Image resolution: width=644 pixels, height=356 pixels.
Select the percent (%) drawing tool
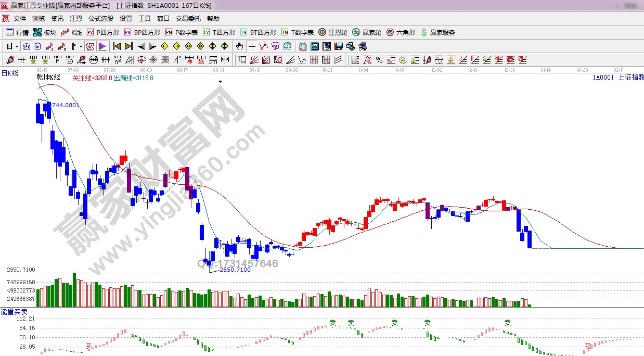(379, 60)
